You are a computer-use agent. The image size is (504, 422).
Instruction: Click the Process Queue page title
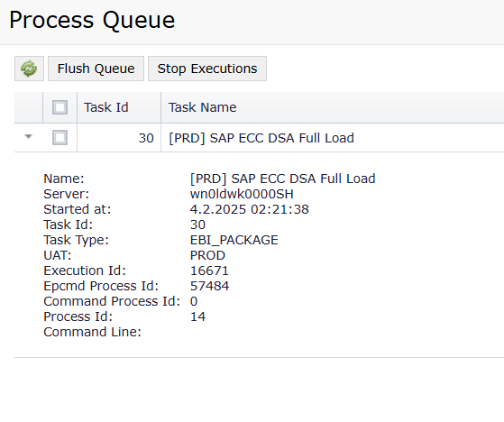pyautogui.click(x=92, y=20)
